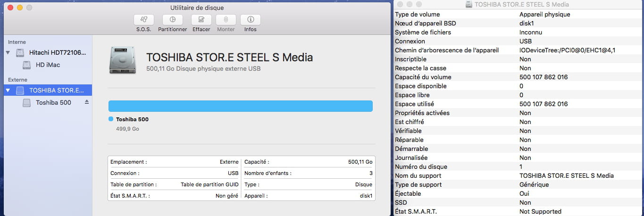
Task: Click the Éjectable Oui row
Action: pos(519,193)
